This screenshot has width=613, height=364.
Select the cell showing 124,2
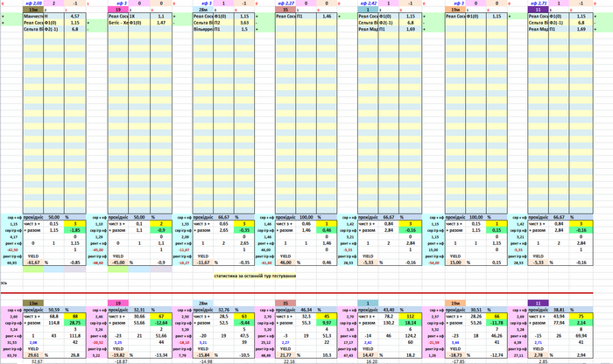tap(410, 335)
